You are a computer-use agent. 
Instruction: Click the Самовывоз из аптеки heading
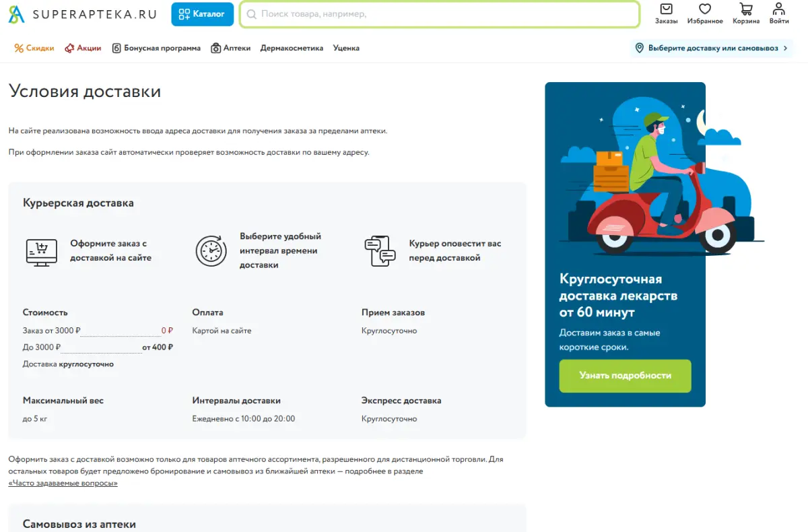(79, 524)
